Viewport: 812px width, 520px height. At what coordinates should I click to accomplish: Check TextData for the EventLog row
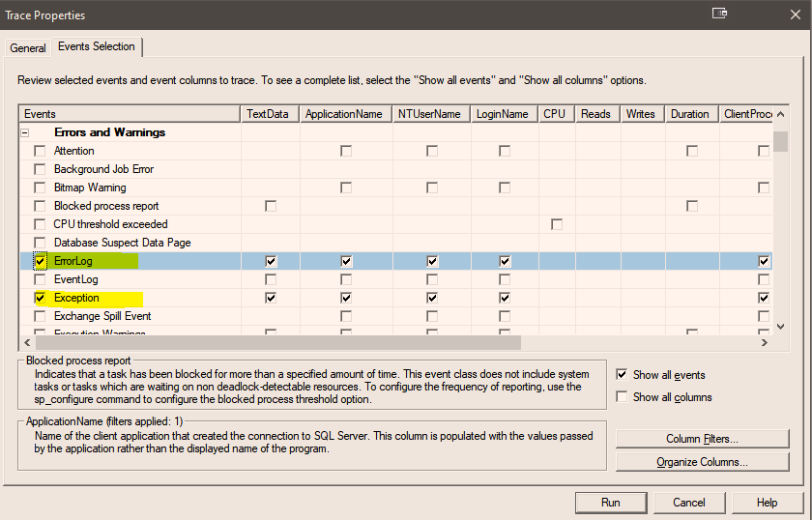pos(271,279)
